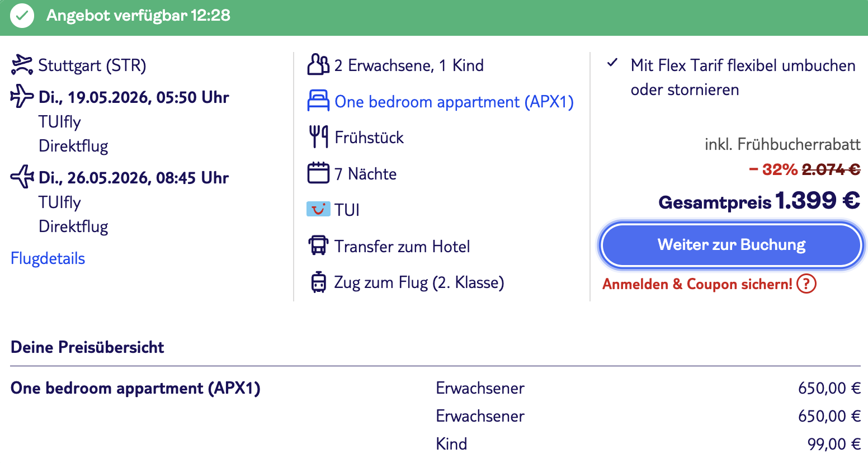Click the green availability checkmark icon
The height and width of the screenshot is (463, 868).
pos(22,16)
